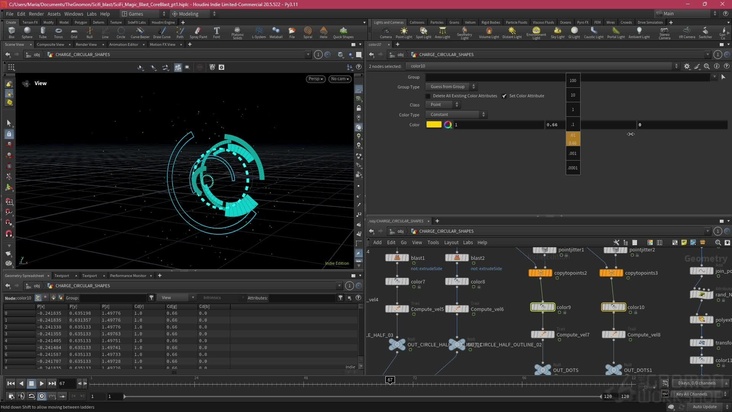The height and width of the screenshot is (412, 732).
Task: Click the yellow Color swatch
Action: [434, 125]
